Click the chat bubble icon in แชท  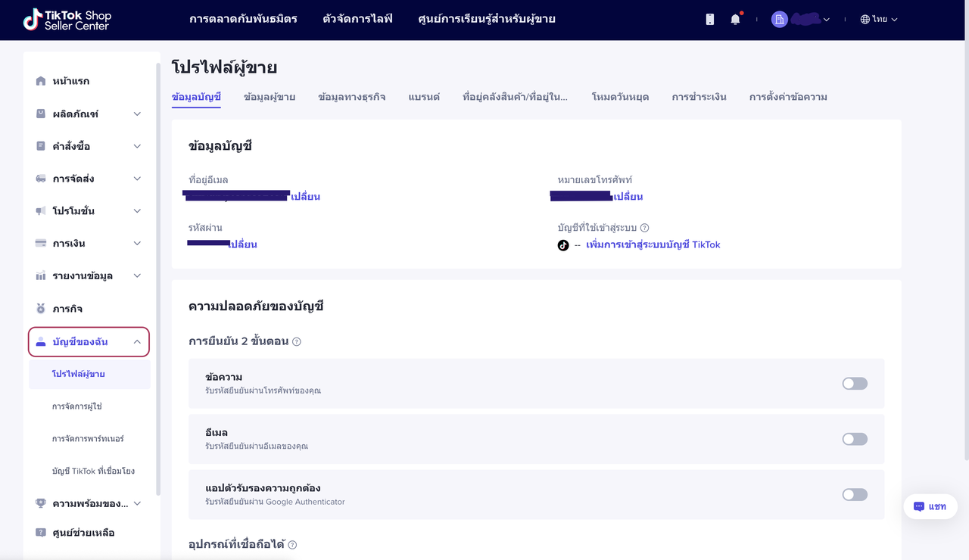(919, 507)
